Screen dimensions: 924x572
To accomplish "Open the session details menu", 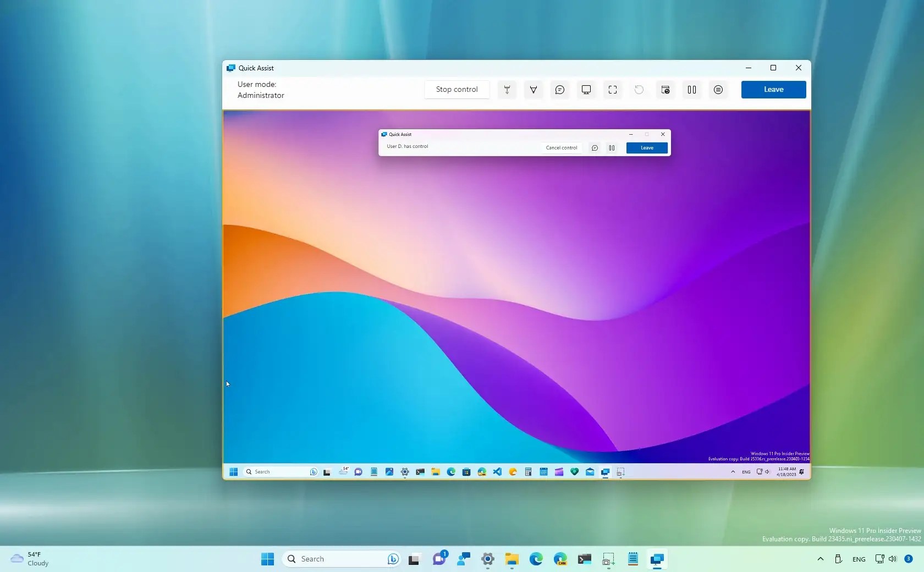I will pos(718,90).
